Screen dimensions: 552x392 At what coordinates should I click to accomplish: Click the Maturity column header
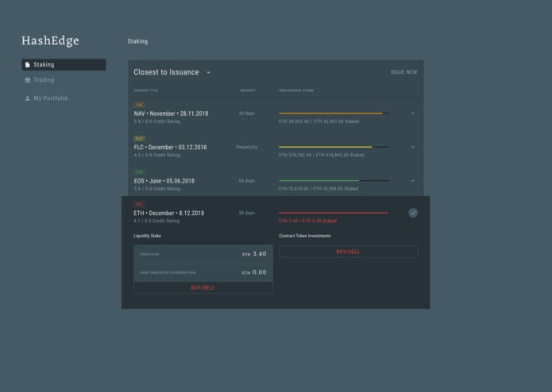(248, 90)
